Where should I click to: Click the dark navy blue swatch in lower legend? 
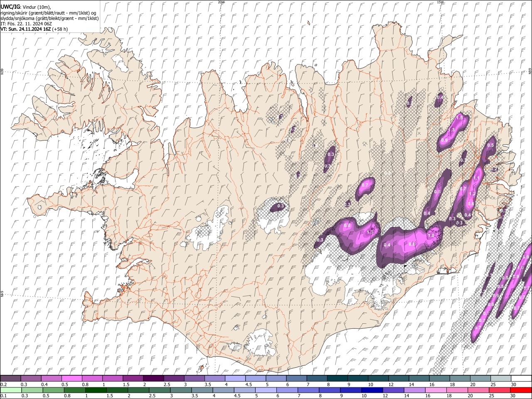coord(372,390)
